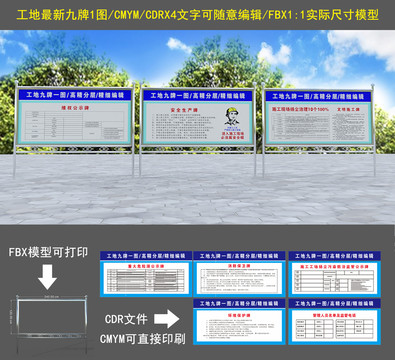Open the 重大危险源公示牌 board thumbnail
The image size is (395, 360).
tap(146, 274)
